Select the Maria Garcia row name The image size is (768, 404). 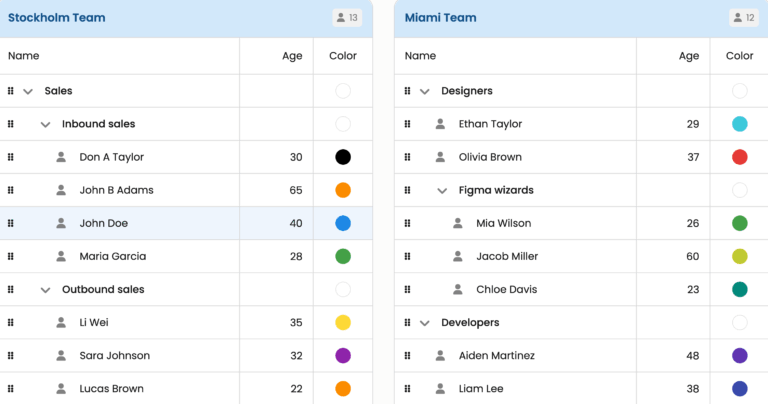[112, 256]
